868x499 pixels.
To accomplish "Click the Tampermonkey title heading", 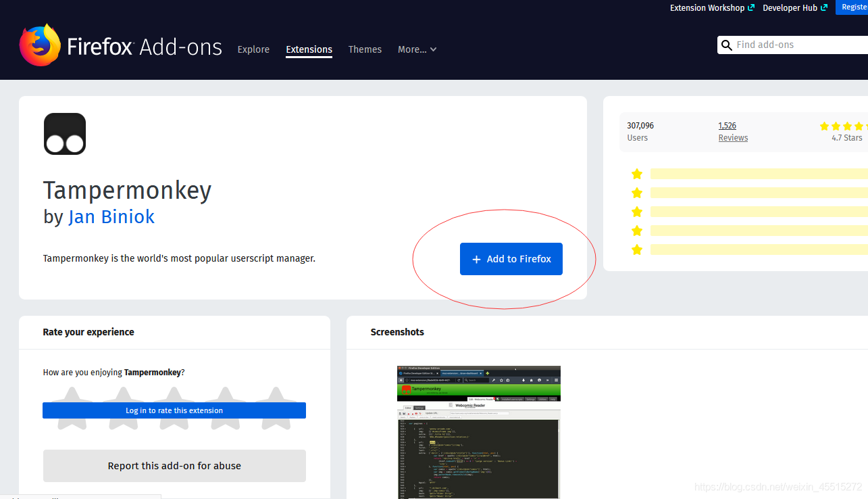I will pos(127,191).
